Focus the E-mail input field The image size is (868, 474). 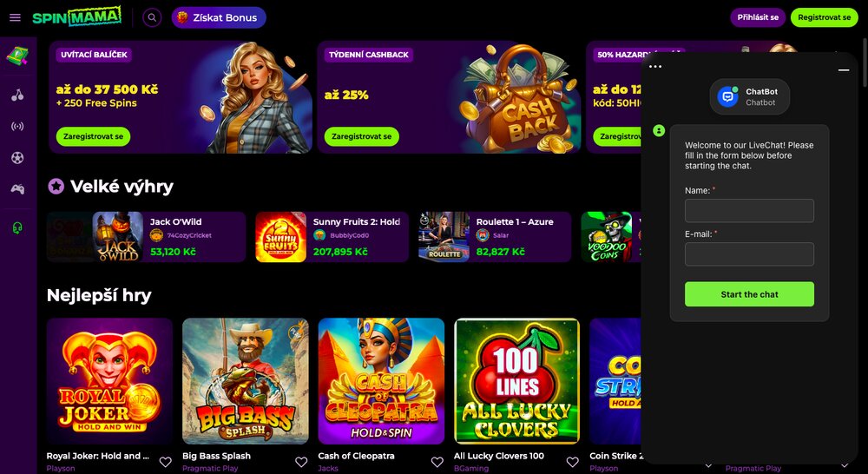[x=749, y=254]
